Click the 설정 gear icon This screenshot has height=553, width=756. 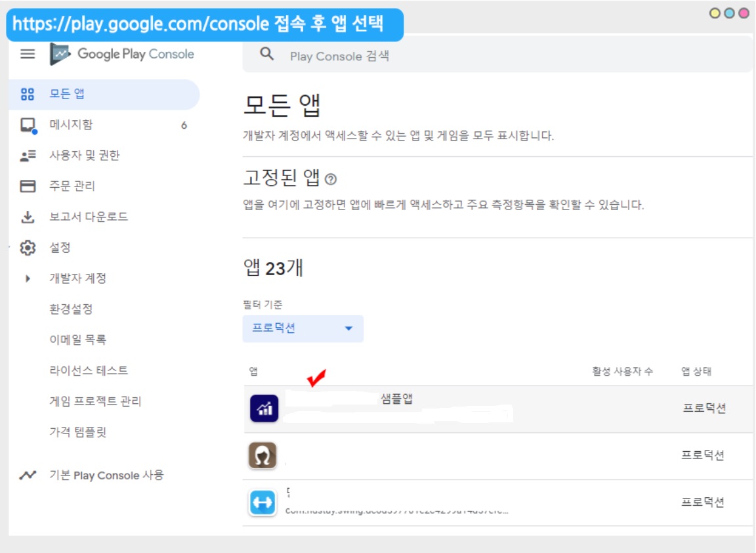pyautogui.click(x=28, y=248)
